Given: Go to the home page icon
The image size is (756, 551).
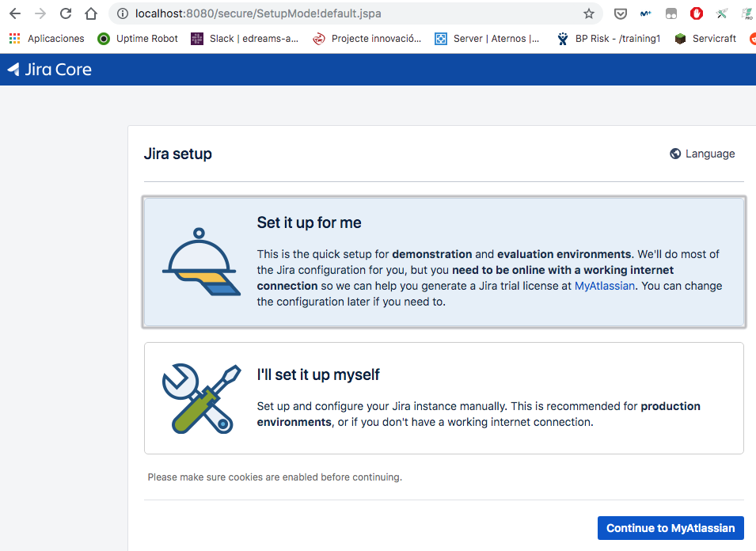Looking at the screenshot, I should tap(90, 13).
